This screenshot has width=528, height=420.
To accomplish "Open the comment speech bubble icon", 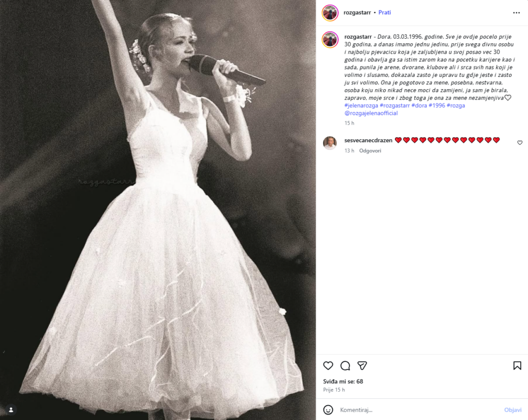I will [x=345, y=365].
